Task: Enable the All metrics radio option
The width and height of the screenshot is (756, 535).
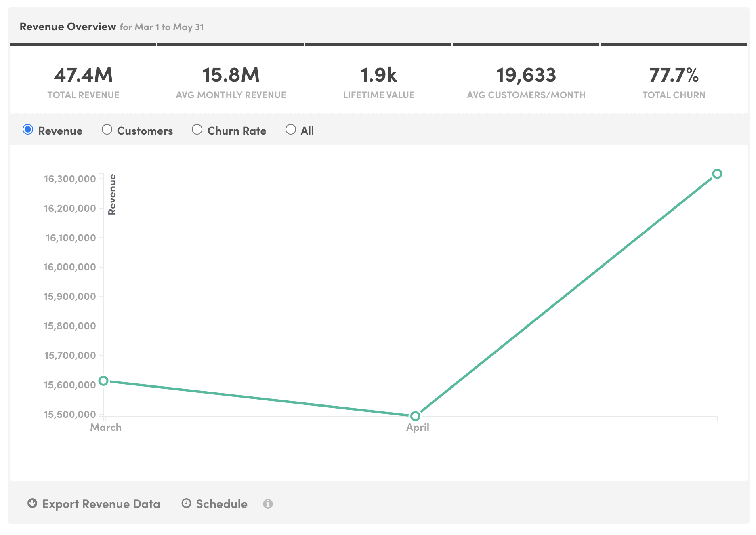Action: [291, 129]
